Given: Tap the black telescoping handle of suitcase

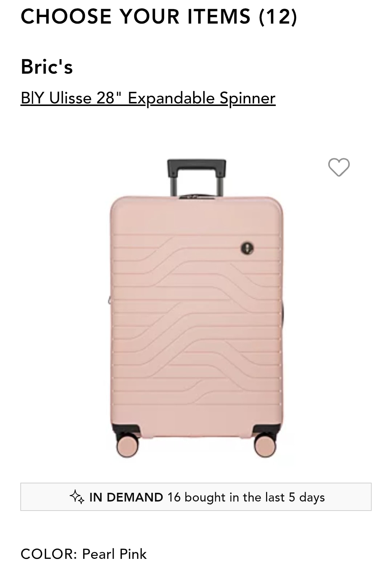Looking at the screenshot, I should [x=196, y=178].
